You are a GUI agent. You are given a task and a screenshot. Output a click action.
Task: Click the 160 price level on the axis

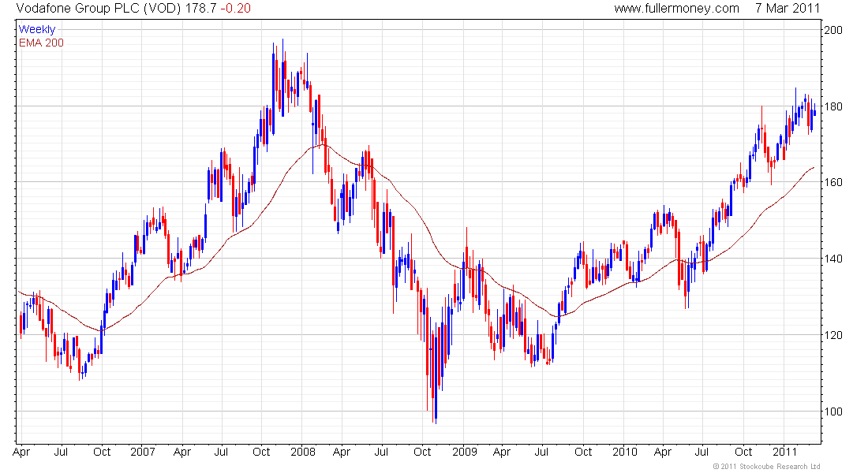(x=835, y=182)
